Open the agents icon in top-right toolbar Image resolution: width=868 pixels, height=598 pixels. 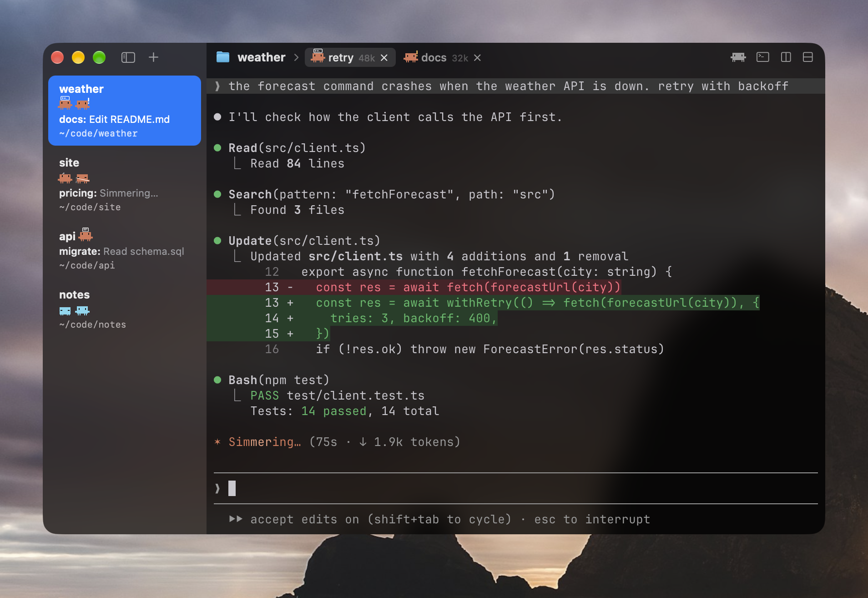click(738, 57)
